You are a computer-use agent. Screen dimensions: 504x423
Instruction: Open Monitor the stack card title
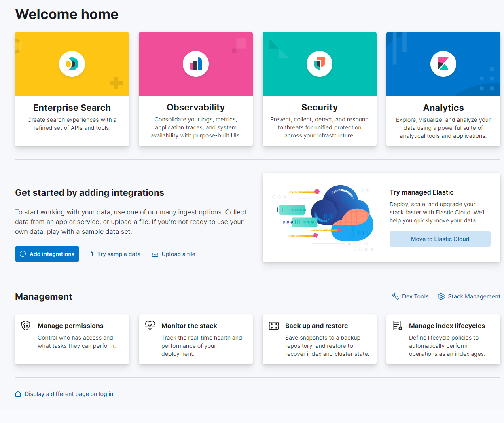point(189,326)
